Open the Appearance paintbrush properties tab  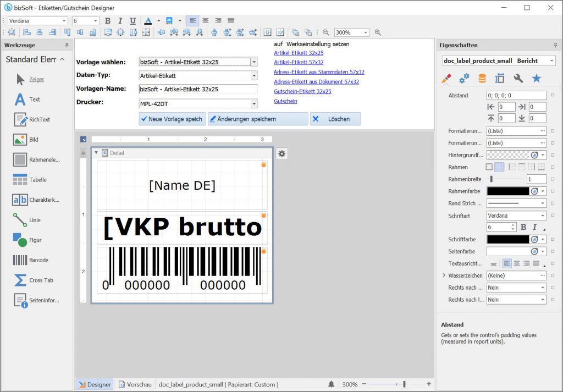446,78
